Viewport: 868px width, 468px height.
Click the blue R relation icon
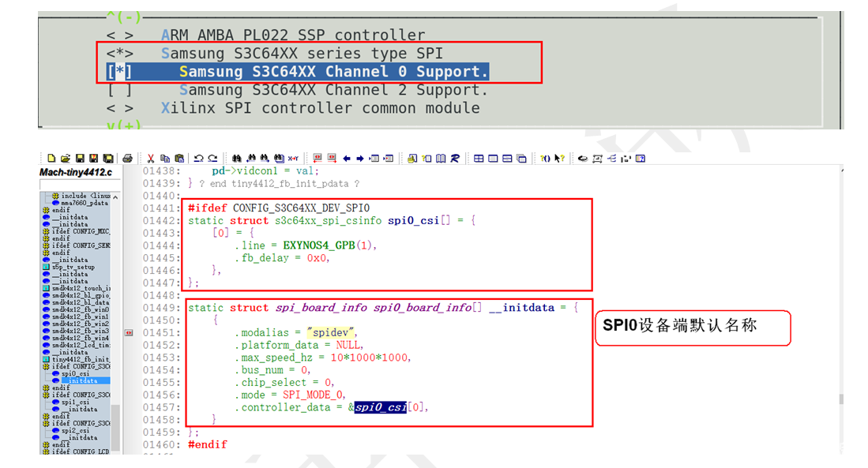[x=454, y=158]
